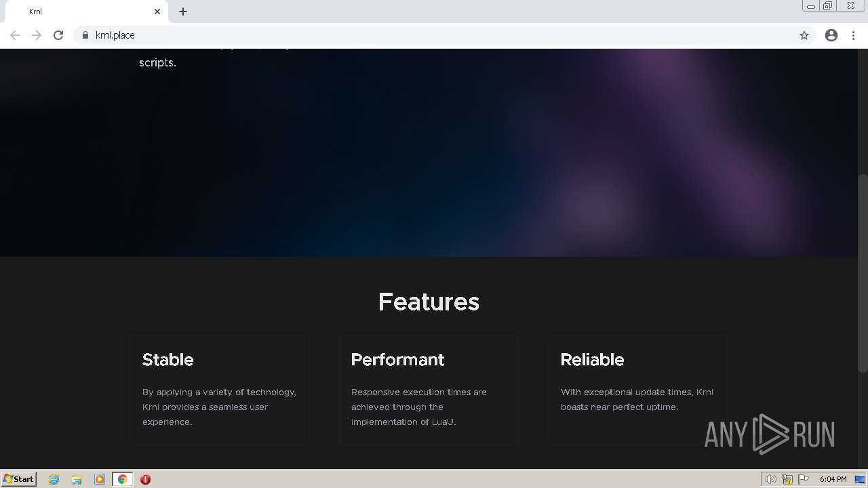This screenshot has width=868, height=488.
Task: Open the file explorer taskbar icon
Action: point(77,479)
